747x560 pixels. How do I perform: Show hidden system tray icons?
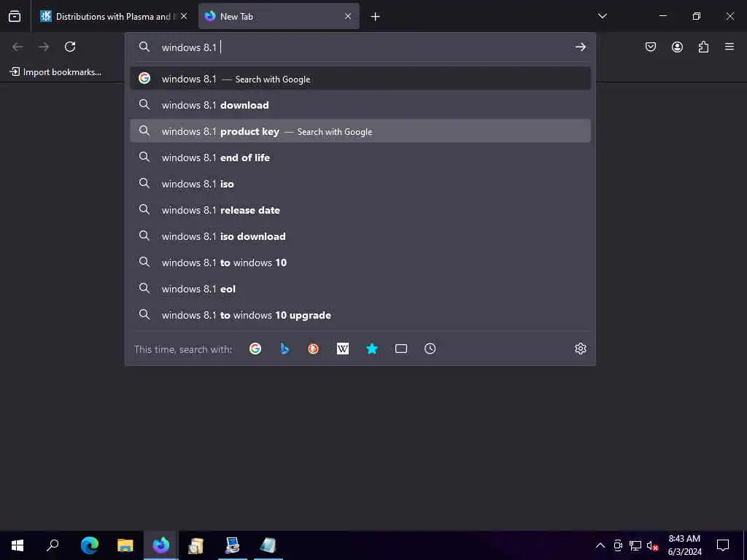600,545
